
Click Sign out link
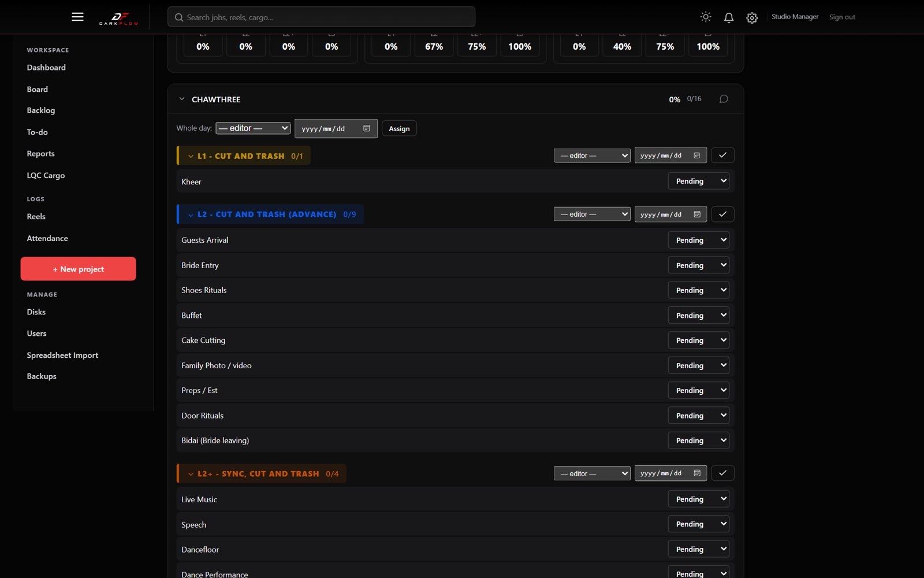click(x=842, y=17)
